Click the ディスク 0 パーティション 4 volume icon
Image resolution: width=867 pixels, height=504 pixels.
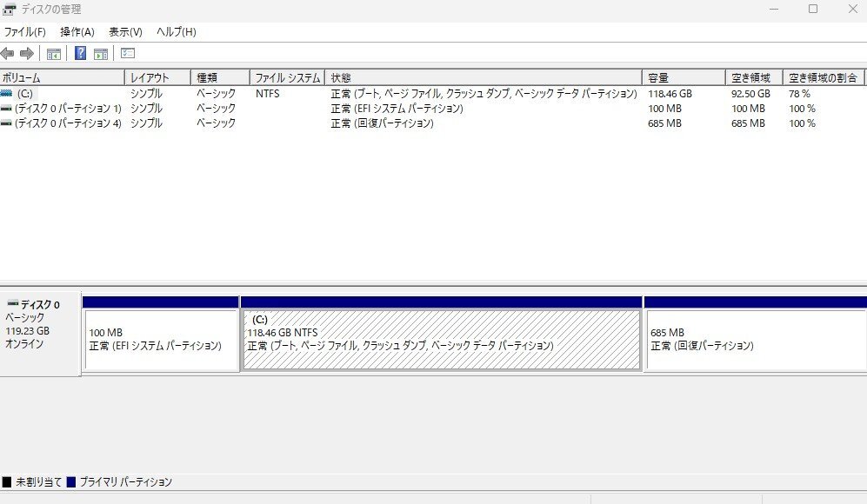click(x=7, y=123)
